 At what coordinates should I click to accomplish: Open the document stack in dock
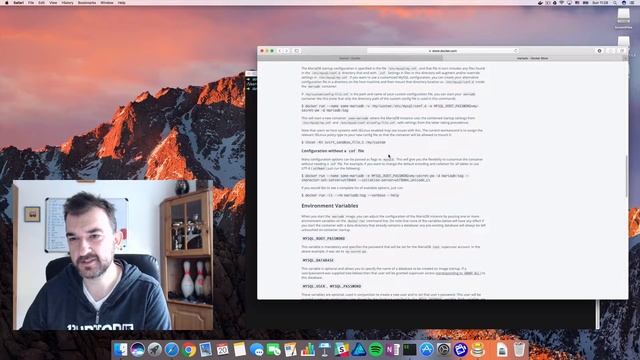(x=502, y=350)
